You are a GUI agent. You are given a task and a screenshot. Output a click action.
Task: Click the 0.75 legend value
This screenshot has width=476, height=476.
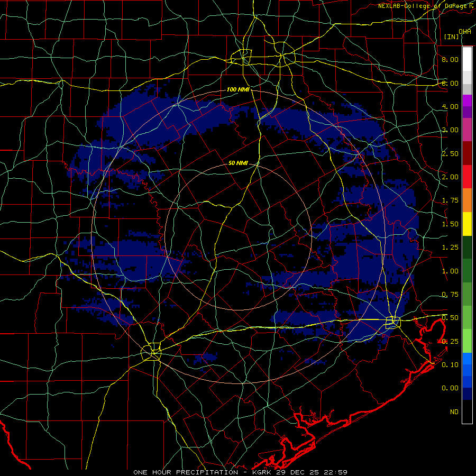click(450, 295)
